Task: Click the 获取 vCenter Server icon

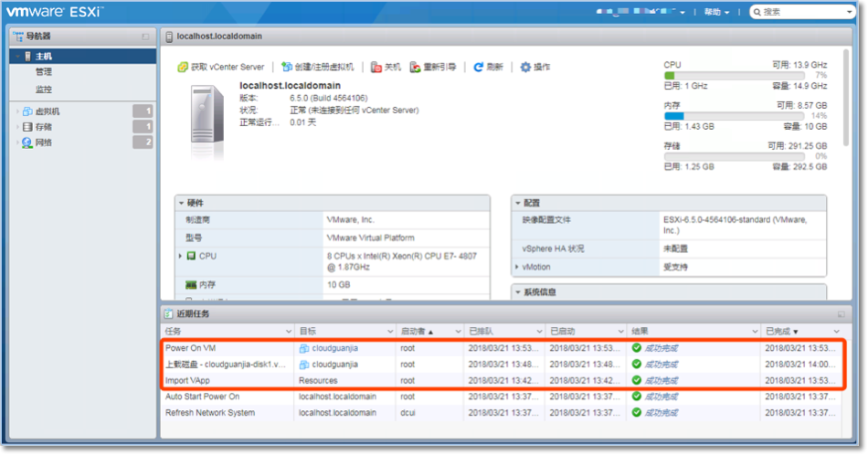Action: (182, 67)
